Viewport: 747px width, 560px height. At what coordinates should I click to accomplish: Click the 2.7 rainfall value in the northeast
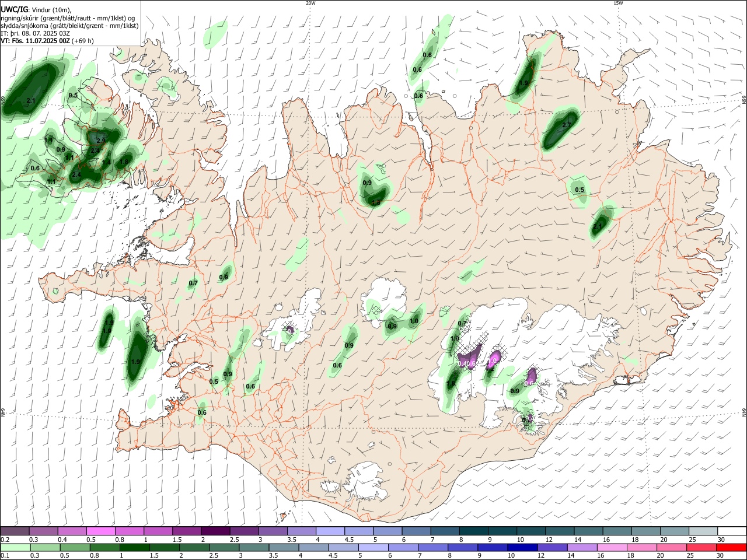click(x=566, y=125)
